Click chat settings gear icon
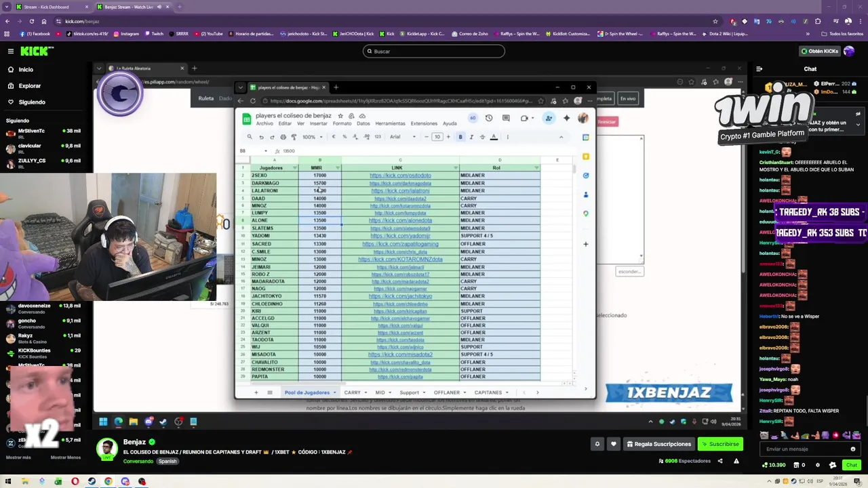 tap(817, 465)
